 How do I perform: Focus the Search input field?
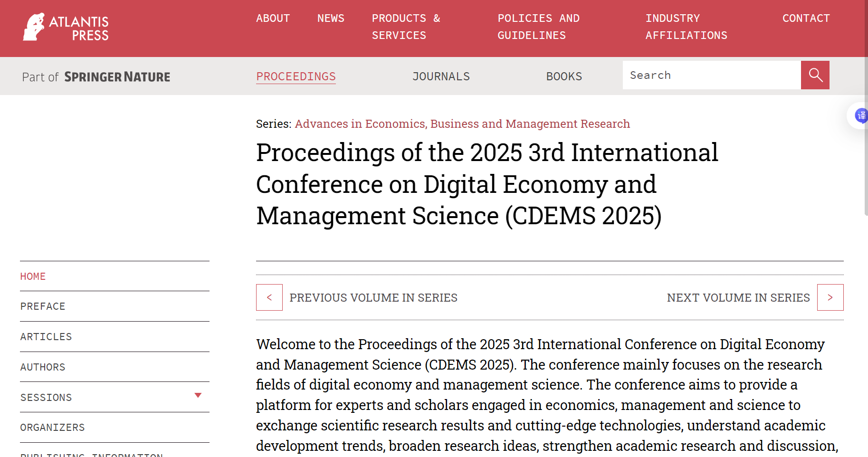(712, 75)
